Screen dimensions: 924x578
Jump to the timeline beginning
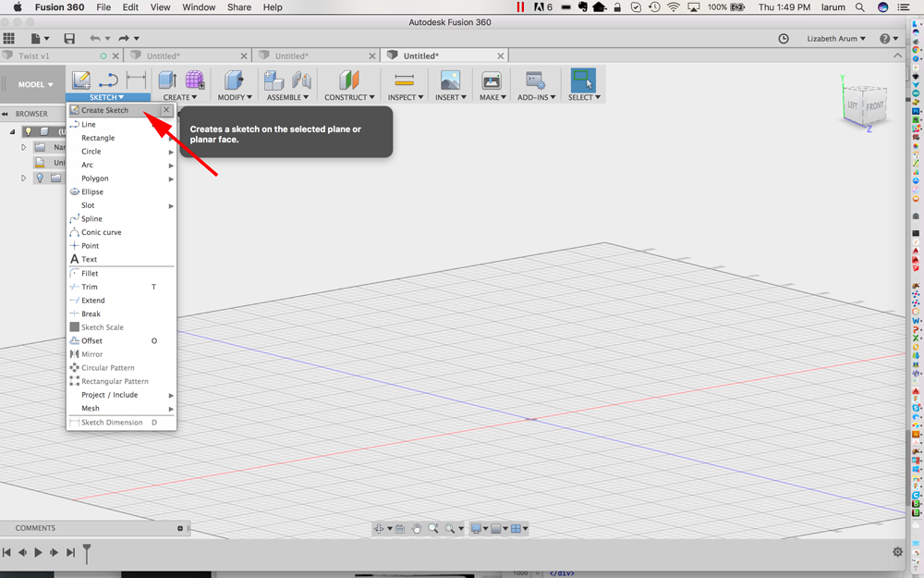click(6, 552)
